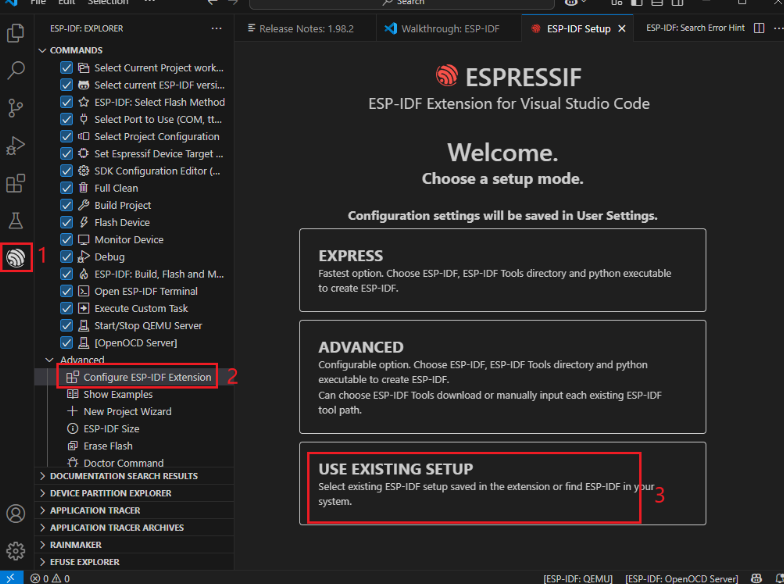Toggle the Build Project checkbox
Screen dimensions: 784x584
[66, 205]
